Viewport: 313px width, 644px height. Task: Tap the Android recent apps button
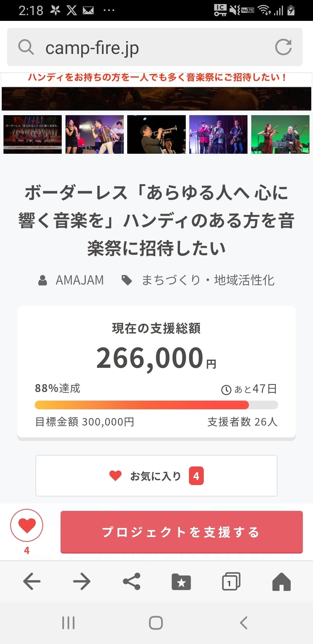tap(68, 623)
